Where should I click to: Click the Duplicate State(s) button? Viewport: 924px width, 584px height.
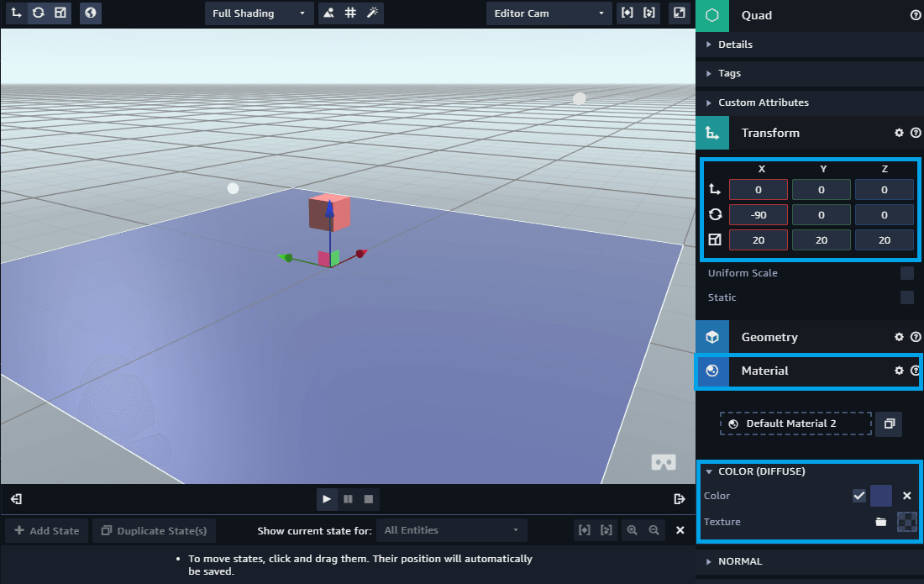[155, 530]
